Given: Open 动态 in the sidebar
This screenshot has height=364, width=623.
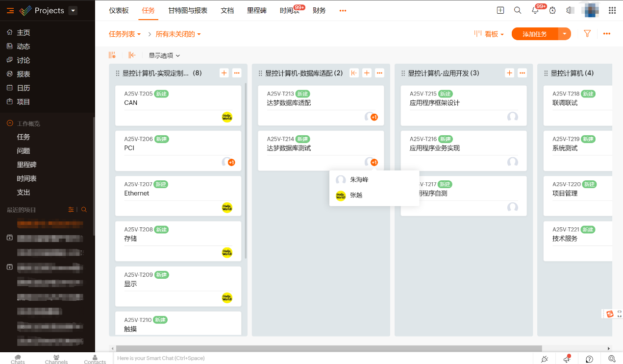Looking at the screenshot, I should (24, 46).
